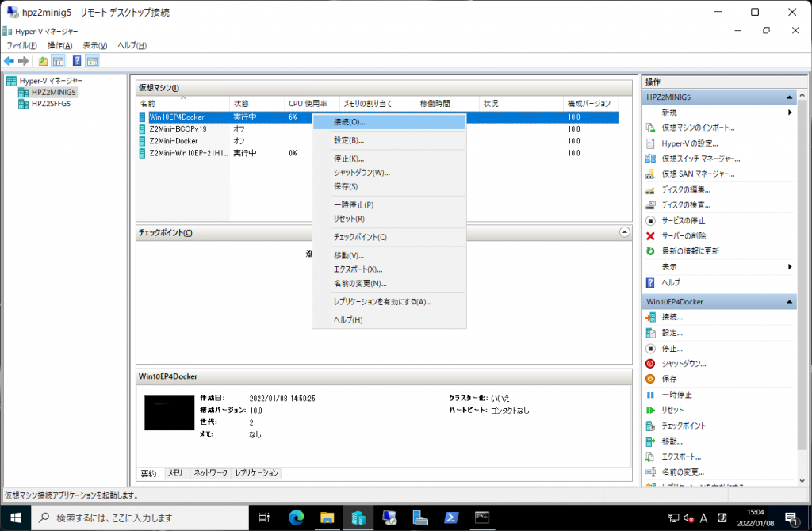Screen dimensions: 812x531
Task: Open 仮想 SAN マネージャー action
Action: pos(698,174)
